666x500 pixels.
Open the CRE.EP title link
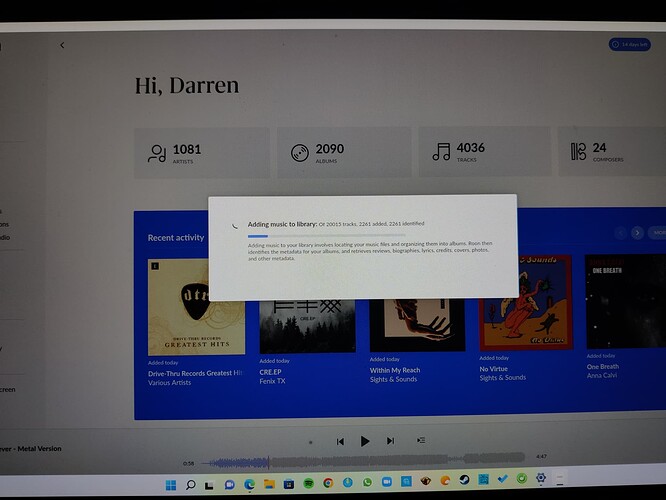tap(271, 372)
